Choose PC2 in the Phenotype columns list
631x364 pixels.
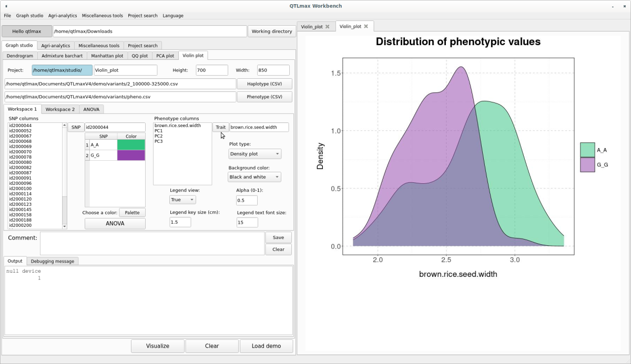158,136
